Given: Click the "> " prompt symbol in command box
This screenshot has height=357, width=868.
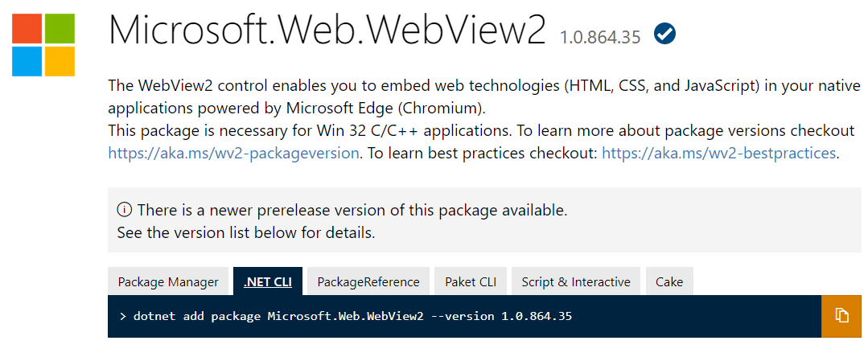Looking at the screenshot, I should [x=122, y=316].
